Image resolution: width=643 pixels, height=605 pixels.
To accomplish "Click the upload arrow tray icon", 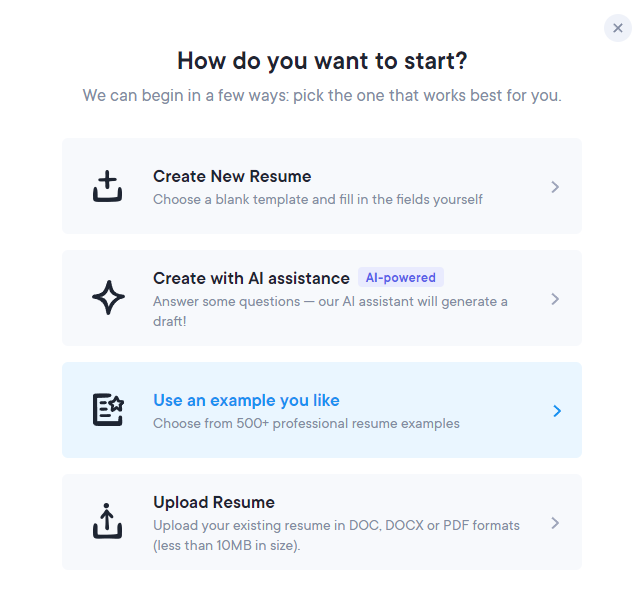I will [107, 521].
